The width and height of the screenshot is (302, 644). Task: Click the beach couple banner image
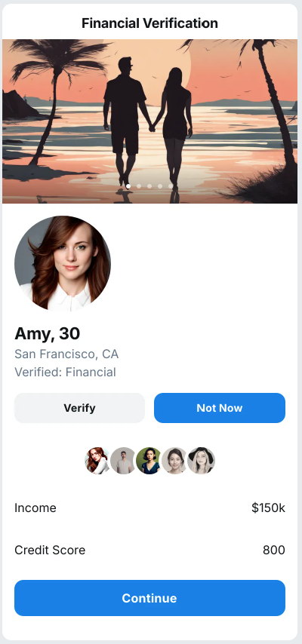tap(149, 121)
